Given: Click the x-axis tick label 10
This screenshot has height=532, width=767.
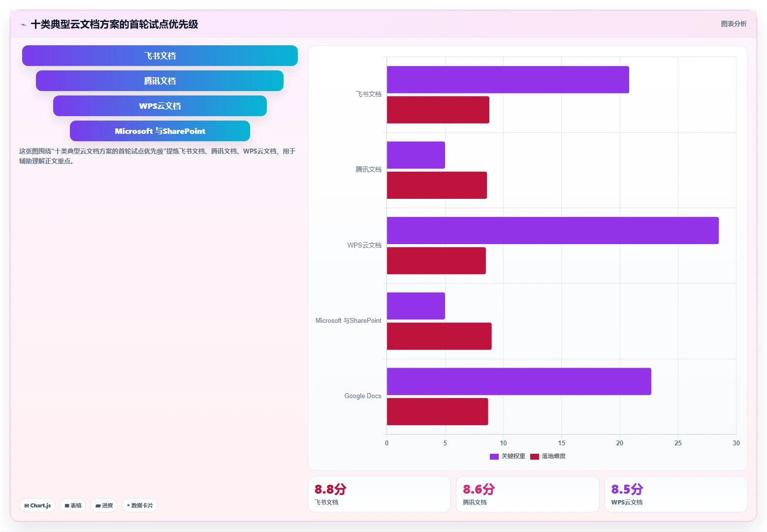Looking at the screenshot, I should pyautogui.click(x=503, y=443).
